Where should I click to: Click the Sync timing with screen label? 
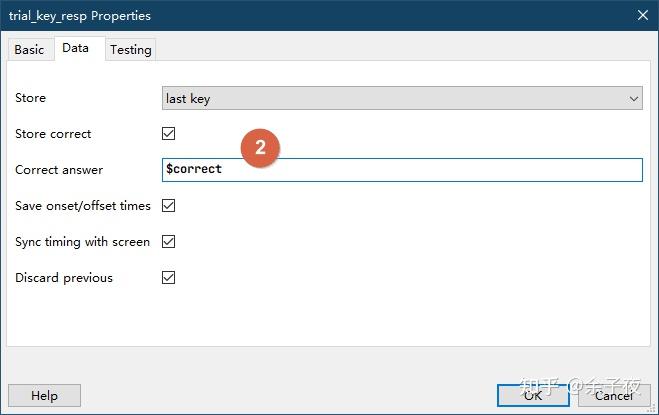tap(82, 242)
